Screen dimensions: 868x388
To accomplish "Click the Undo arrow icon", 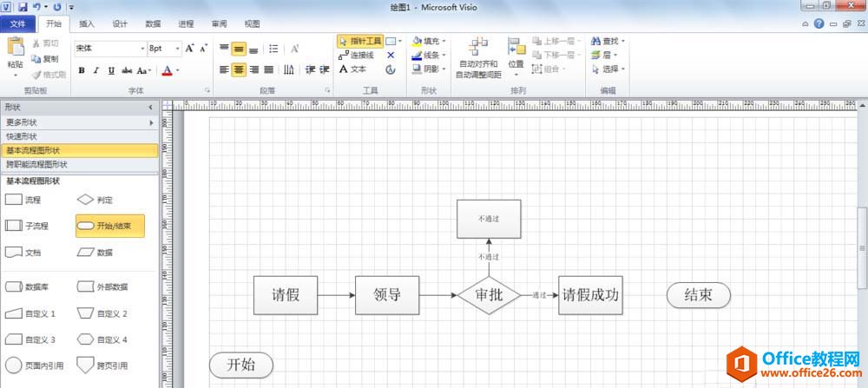I will (x=36, y=7).
